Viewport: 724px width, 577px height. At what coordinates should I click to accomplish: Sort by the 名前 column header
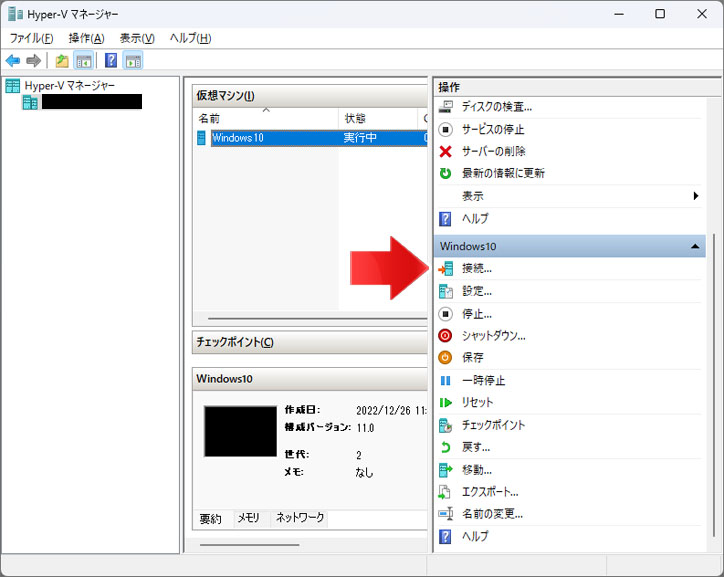click(265, 119)
